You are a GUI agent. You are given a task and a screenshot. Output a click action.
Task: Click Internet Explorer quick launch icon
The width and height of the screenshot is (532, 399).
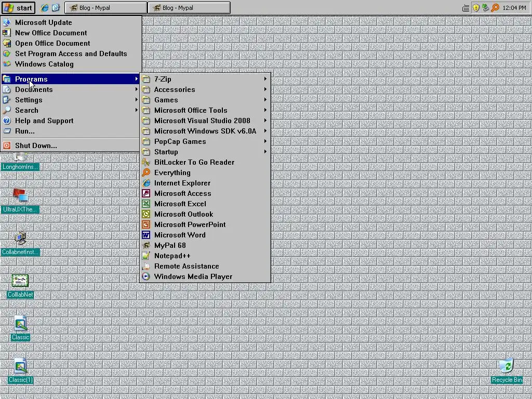click(45, 7)
